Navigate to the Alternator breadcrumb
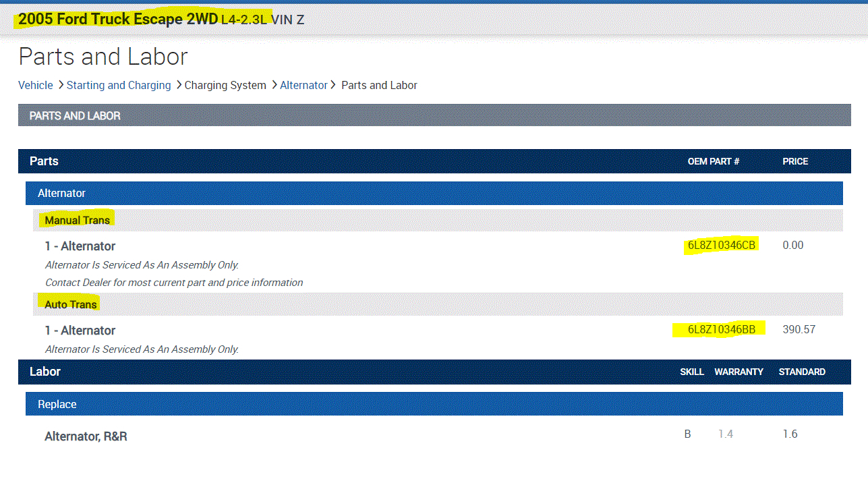Viewport: 868px width, 483px height. coord(303,85)
